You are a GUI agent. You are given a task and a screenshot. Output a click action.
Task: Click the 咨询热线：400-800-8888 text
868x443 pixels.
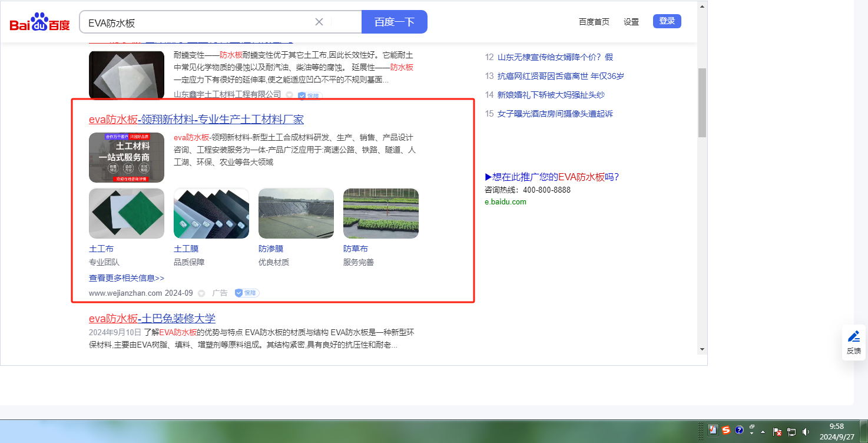528,190
